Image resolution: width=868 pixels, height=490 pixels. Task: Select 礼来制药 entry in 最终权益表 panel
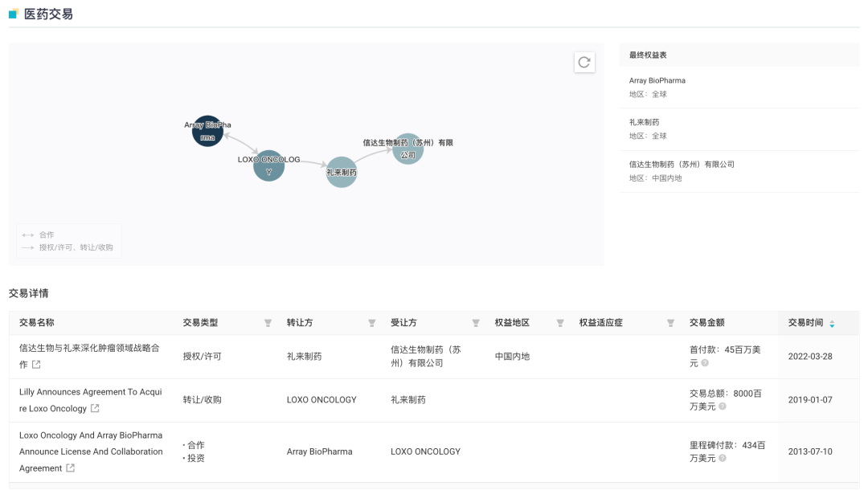point(645,122)
